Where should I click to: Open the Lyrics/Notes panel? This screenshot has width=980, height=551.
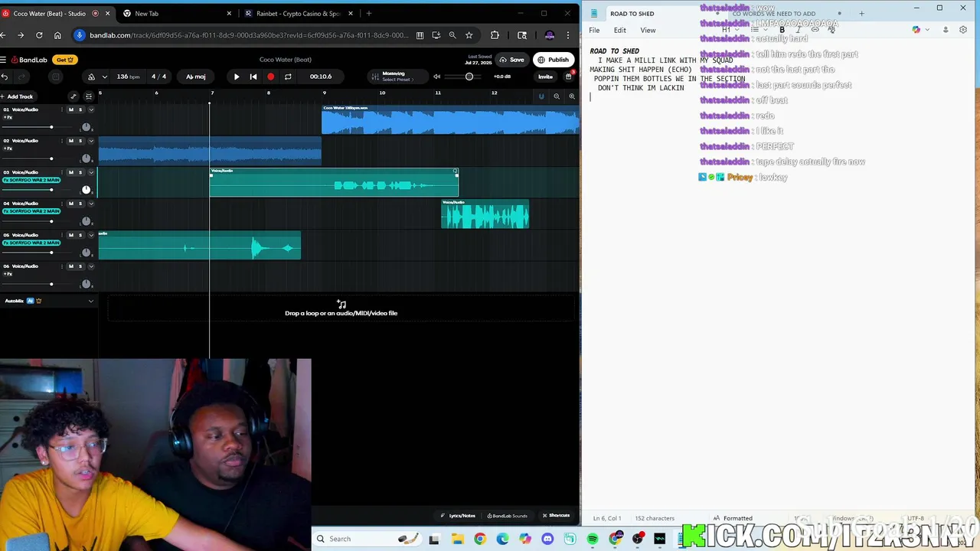point(458,516)
